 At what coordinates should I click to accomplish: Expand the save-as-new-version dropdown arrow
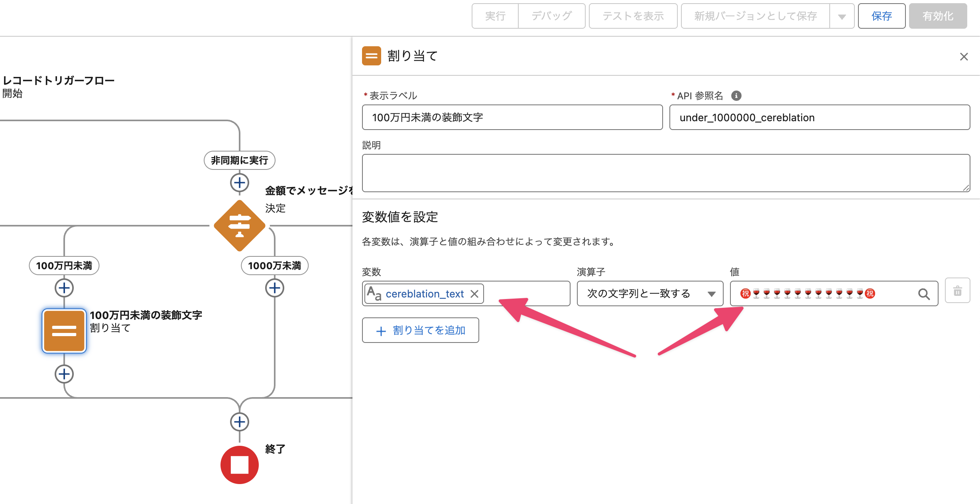pyautogui.click(x=842, y=17)
